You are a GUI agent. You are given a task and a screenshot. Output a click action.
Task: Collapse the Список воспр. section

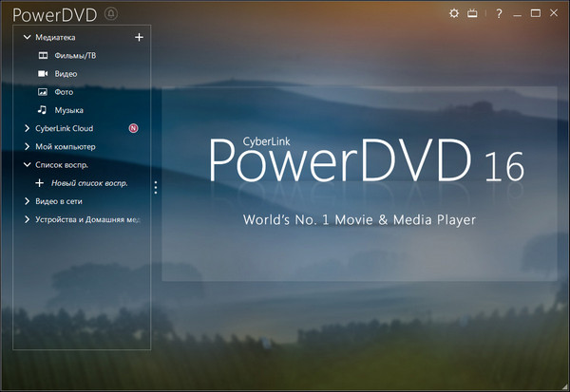click(27, 165)
